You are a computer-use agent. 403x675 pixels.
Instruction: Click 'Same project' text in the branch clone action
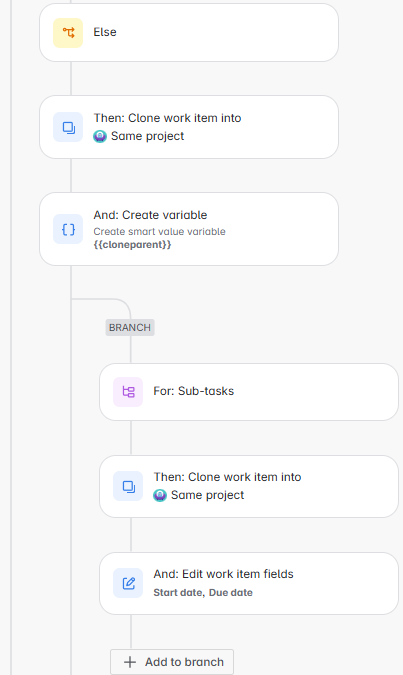tap(208, 495)
